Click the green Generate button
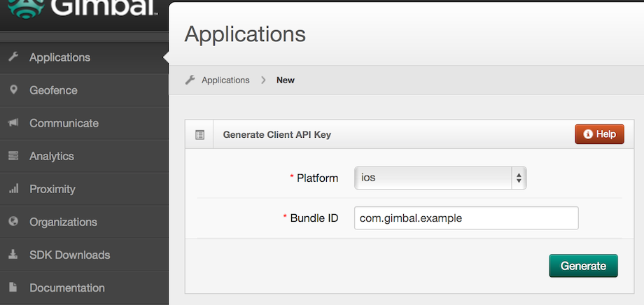This screenshot has width=644, height=305. pyautogui.click(x=583, y=266)
